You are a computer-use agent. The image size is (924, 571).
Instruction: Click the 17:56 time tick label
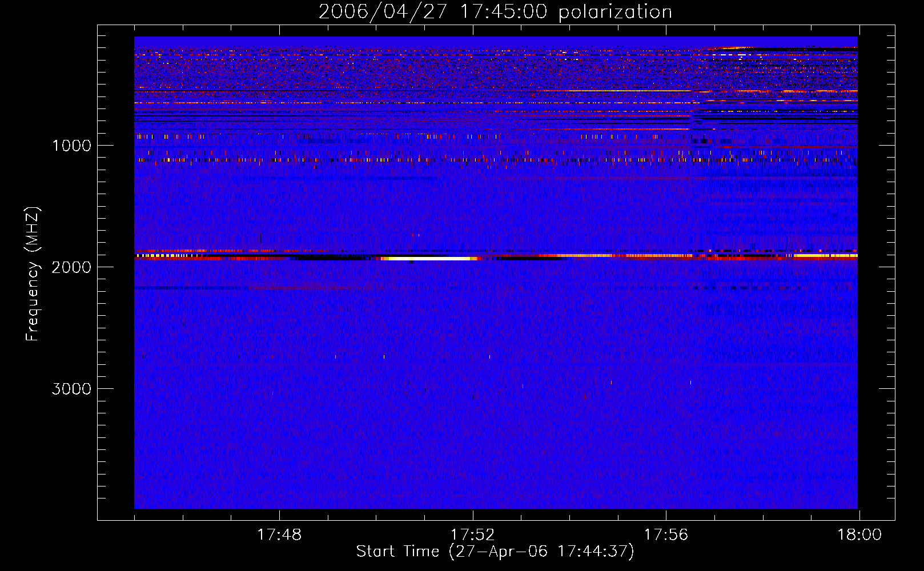[666, 535]
